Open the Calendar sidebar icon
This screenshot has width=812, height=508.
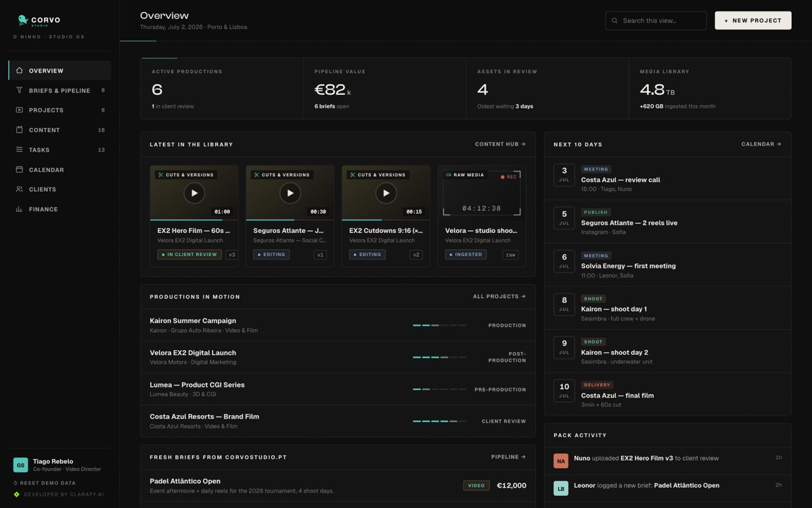click(x=19, y=169)
